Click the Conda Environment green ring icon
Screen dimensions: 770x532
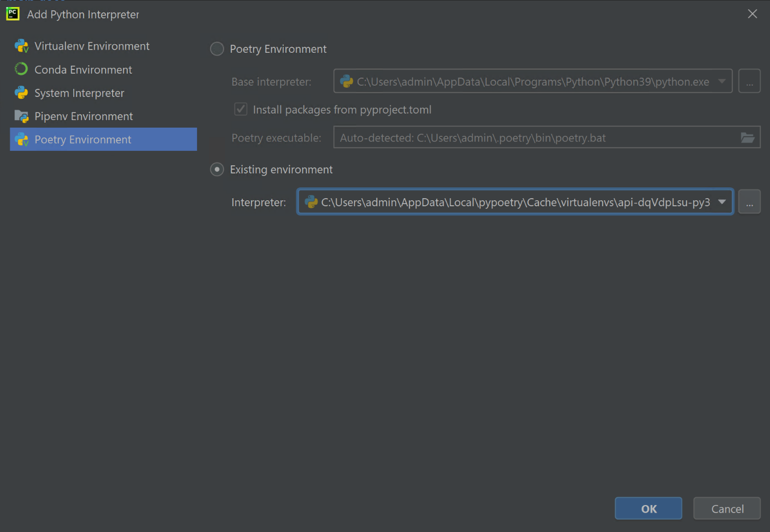pyautogui.click(x=21, y=69)
